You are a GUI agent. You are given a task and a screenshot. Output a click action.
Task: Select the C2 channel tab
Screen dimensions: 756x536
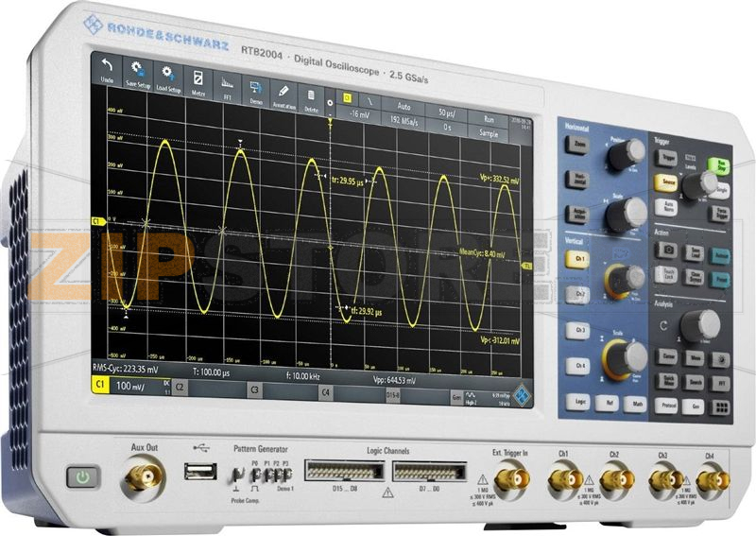(180, 387)
